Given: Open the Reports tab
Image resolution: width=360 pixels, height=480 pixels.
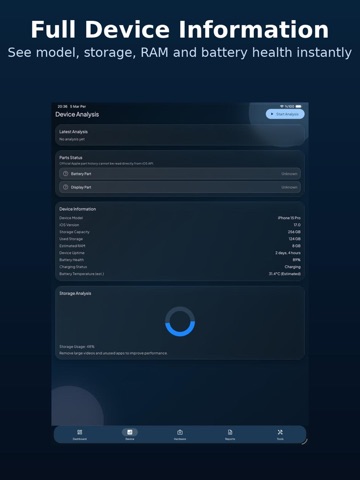Looking at the screenshot, I should pos(230,435).
